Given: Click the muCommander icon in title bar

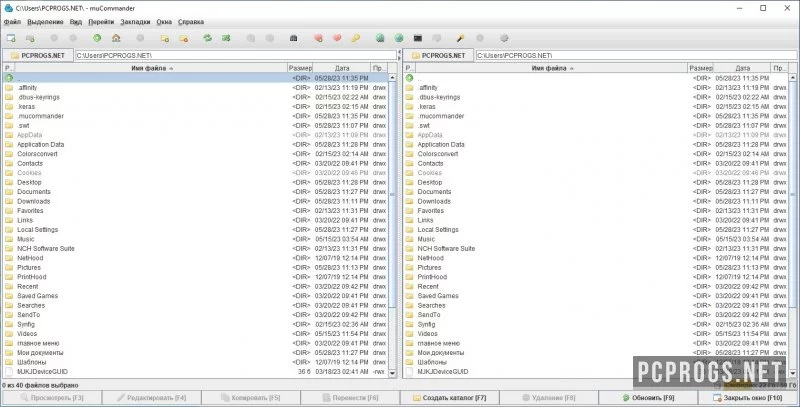Looking at the screenshot, I should (x=8, y=8).
